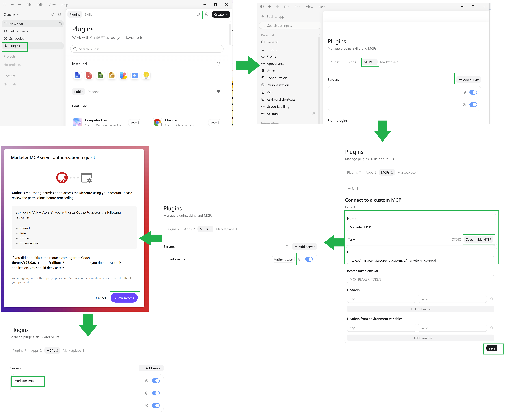Open the Help menu in Codex window

[x=65, y=5]
